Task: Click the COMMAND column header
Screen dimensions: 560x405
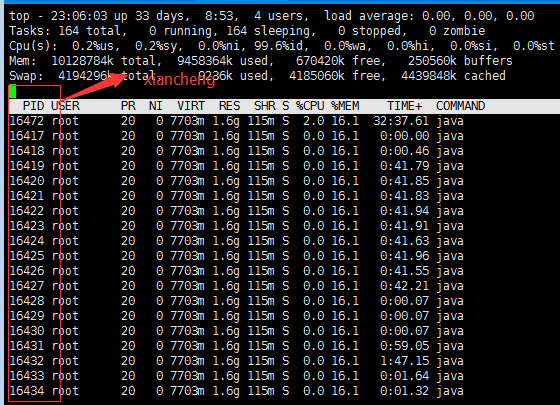Action: pyautogui.click(x=460, y=106)
